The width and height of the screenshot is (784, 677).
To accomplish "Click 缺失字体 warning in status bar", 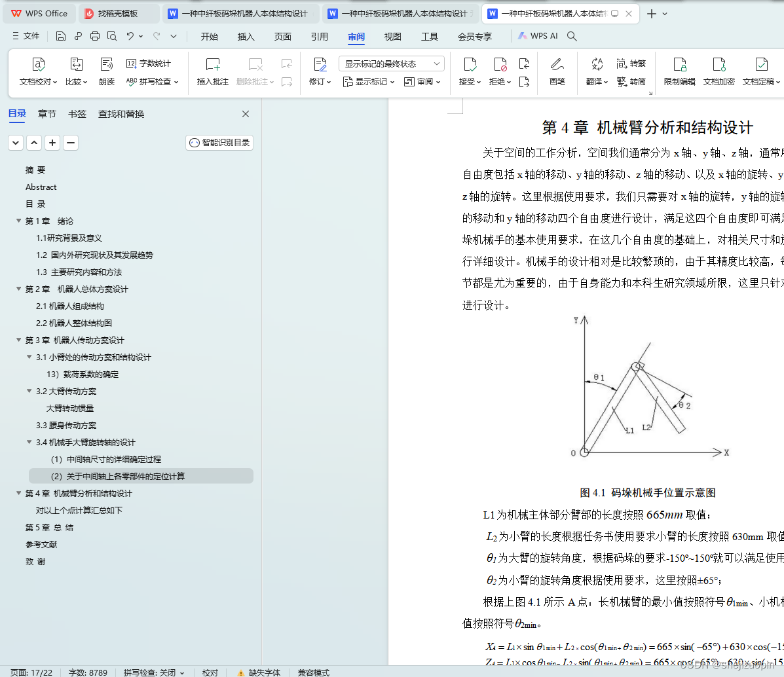I will (259, 672).
